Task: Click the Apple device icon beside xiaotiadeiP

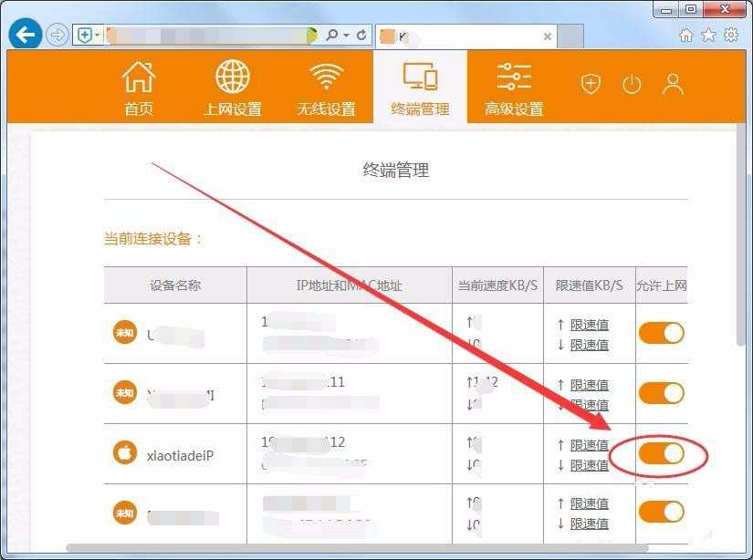Action: point(123,452)
